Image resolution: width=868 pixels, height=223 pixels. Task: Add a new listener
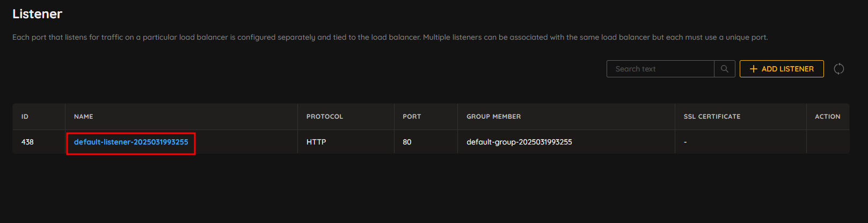(782, 69)
